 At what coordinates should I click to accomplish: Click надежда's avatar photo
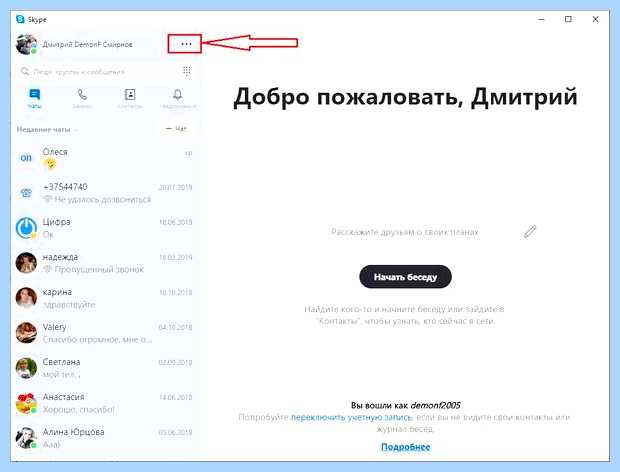(26, 263)
